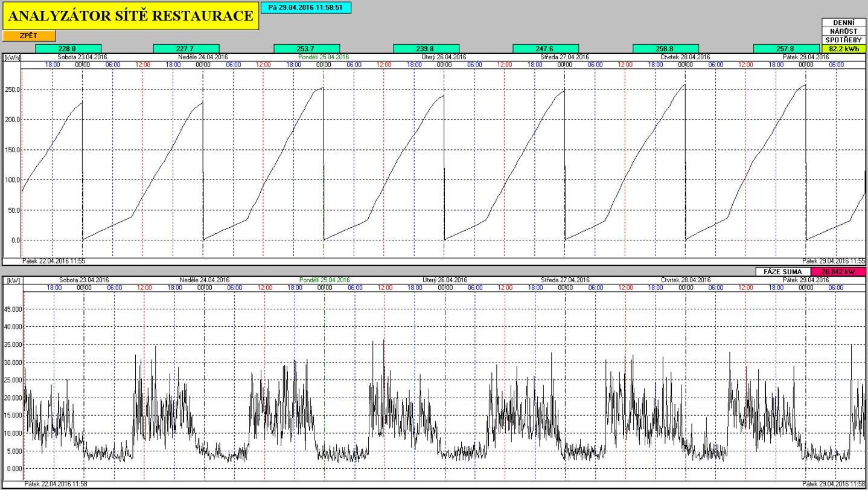
Task: Click the 250.0 y-axis label
Action: coord(13,89)
